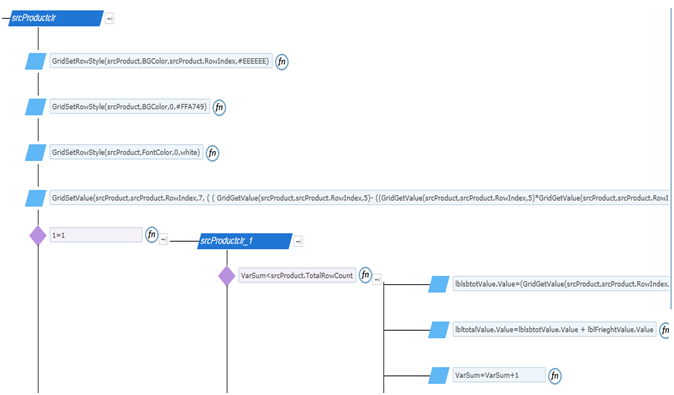Click action icon for lblsbtotValue step
674x395 pixels.
439,285
